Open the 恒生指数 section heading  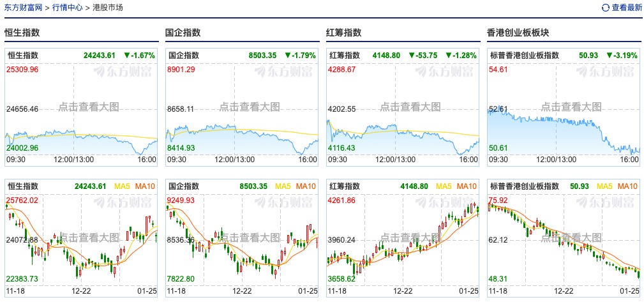[22, 33]
